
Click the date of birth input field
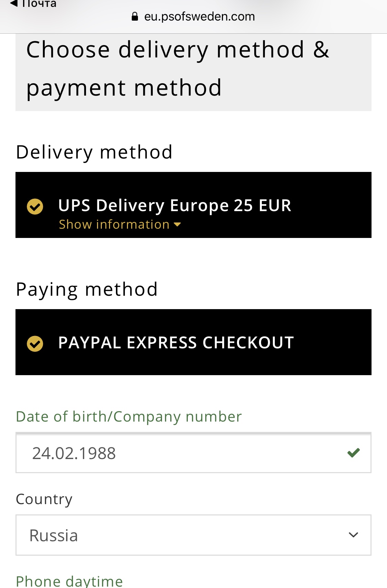(x=179, y=453)
